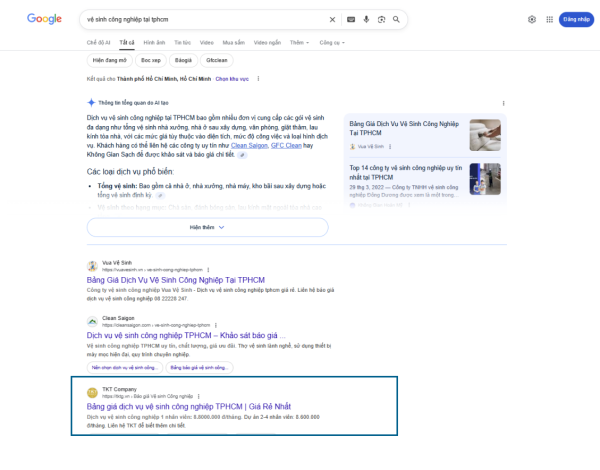Clear the search query with the X icon

point(333,19)
